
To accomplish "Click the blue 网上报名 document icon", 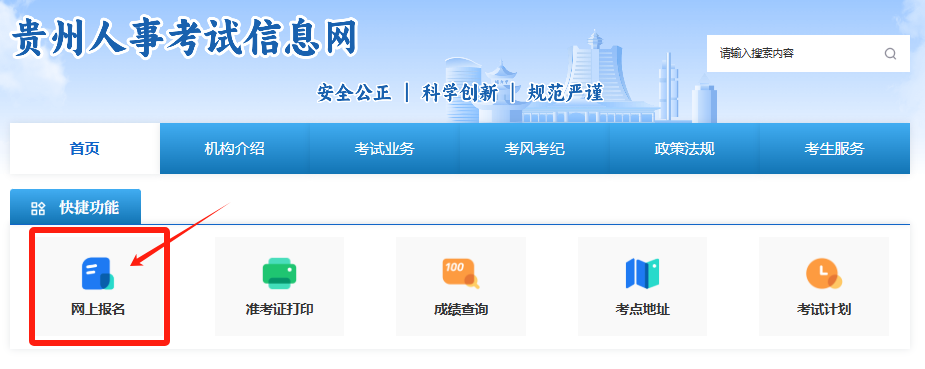I will coord(97,274).
